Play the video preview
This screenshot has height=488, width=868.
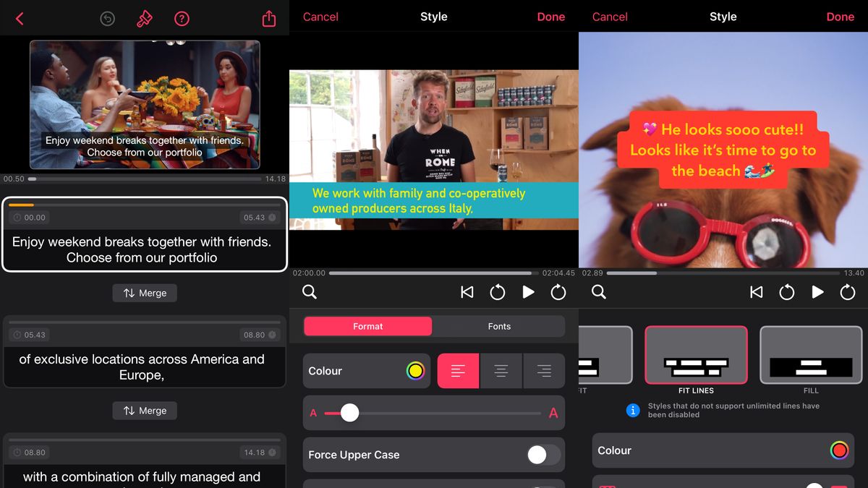(528, 292)
